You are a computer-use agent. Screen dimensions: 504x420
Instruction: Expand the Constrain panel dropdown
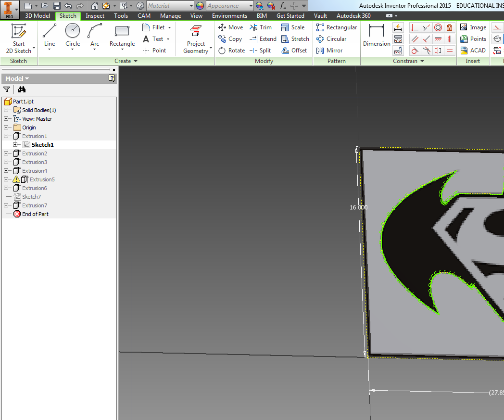pyautogui.click(x=408, y=61)
